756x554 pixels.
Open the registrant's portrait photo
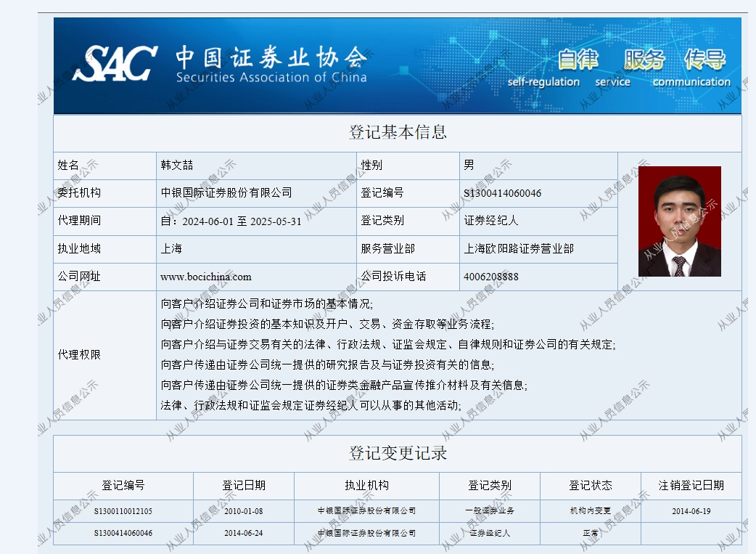(679, 221)
